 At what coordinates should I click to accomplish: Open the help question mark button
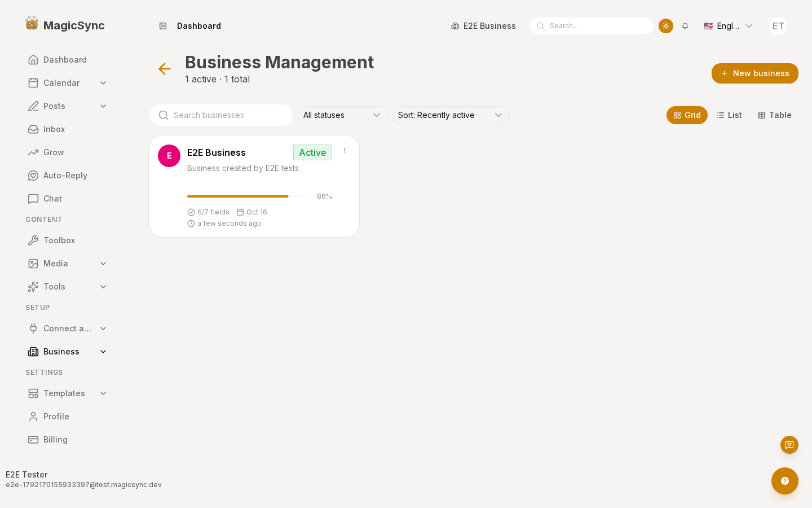[x=785, y=481]
